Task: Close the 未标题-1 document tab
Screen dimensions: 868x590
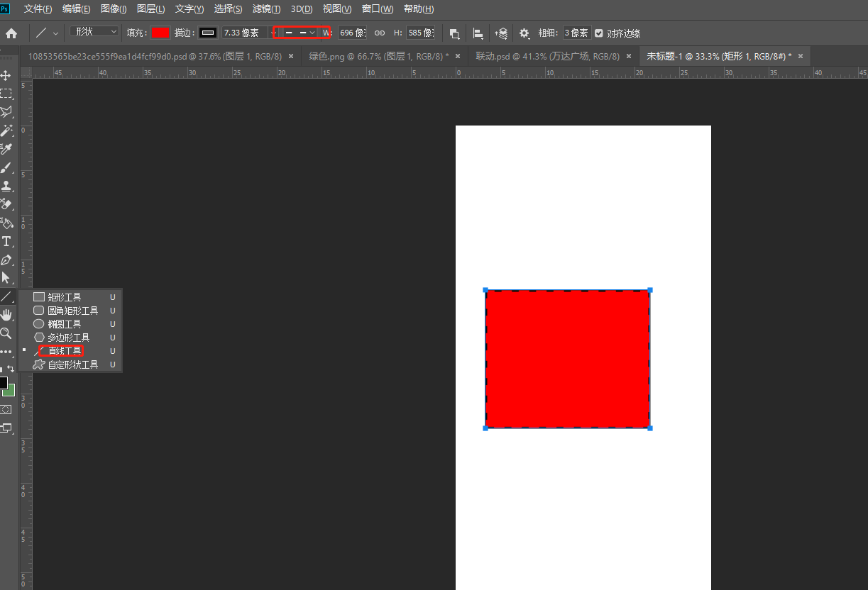Action: (801, 56)
